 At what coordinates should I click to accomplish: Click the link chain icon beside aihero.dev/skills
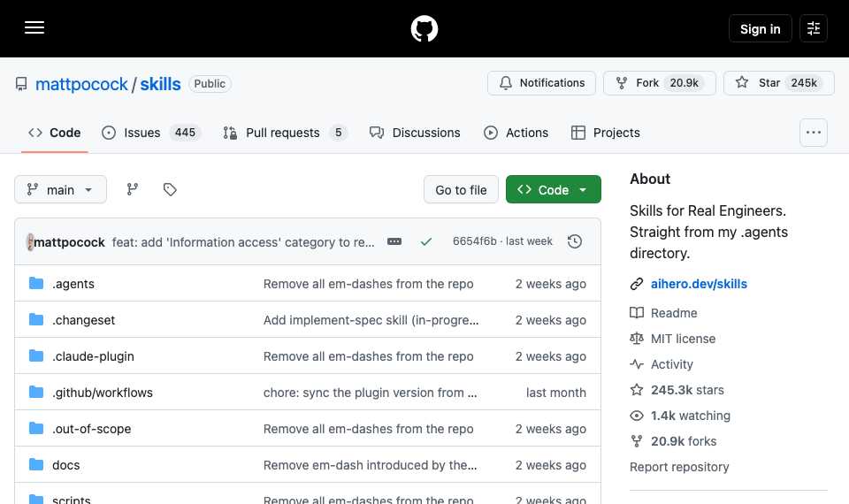(637, 284)
